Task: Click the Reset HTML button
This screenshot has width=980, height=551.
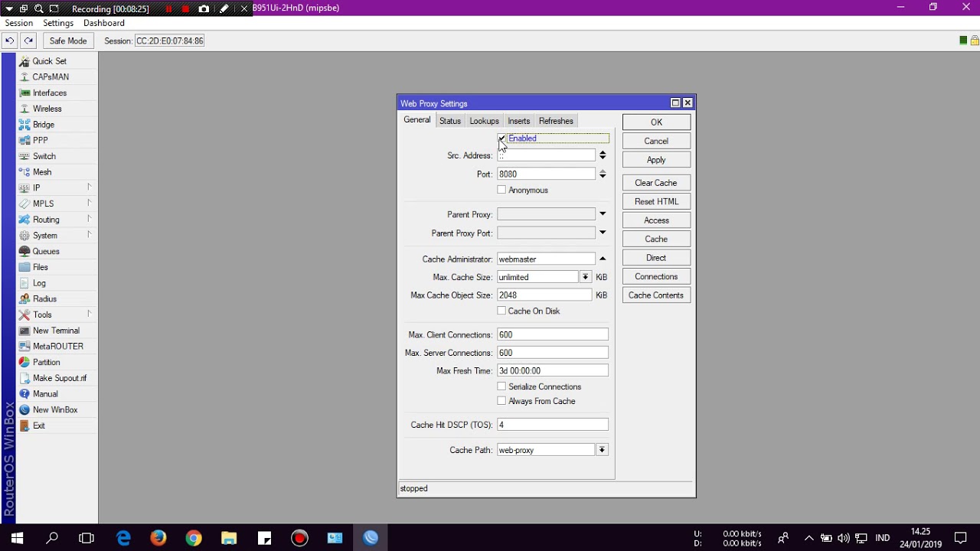Action: pyautogui.click(x=656, y=201)
